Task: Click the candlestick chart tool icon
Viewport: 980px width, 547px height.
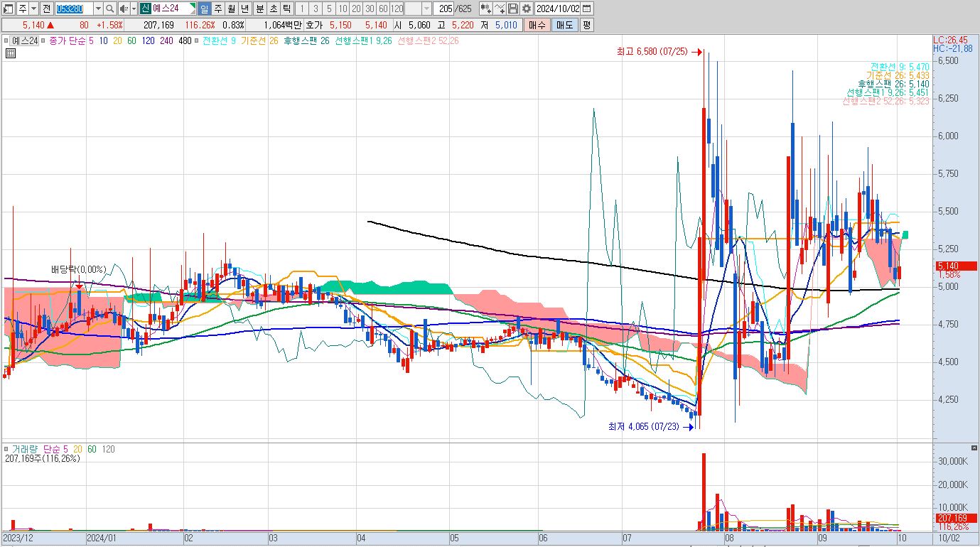Action: [485, 9]
